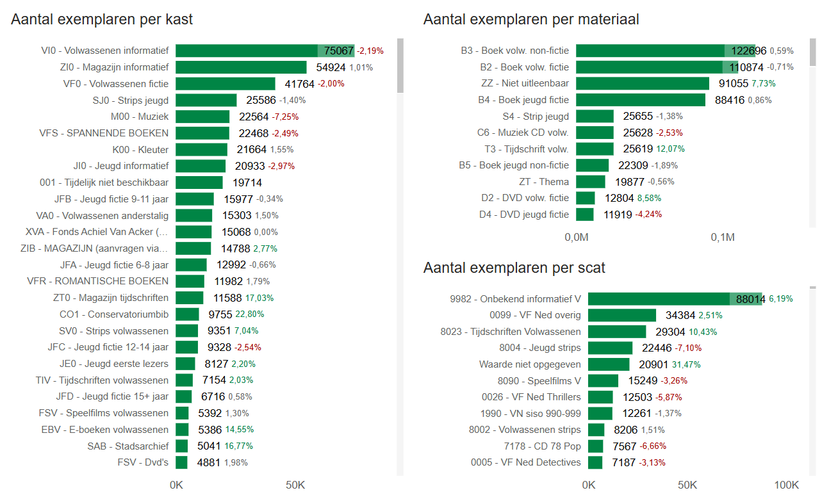Screen dimensions: 838x504
Task: Click the per kast chart scrollbar thumb
Action: 400,65
